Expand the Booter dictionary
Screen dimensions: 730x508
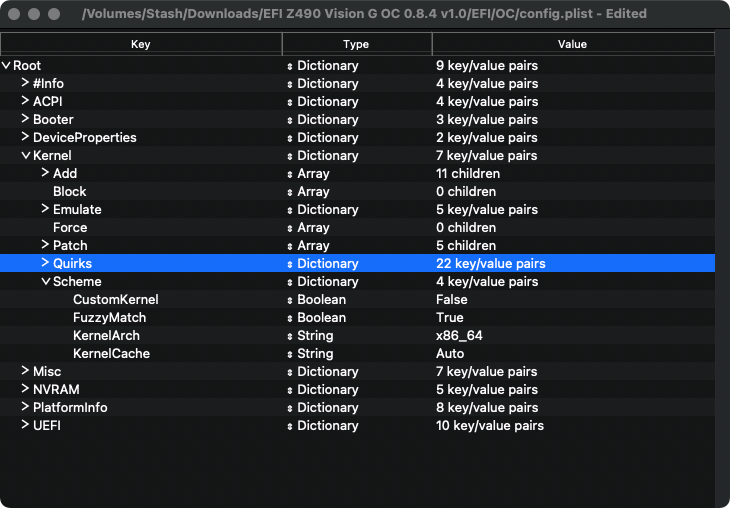click(25, 119)
